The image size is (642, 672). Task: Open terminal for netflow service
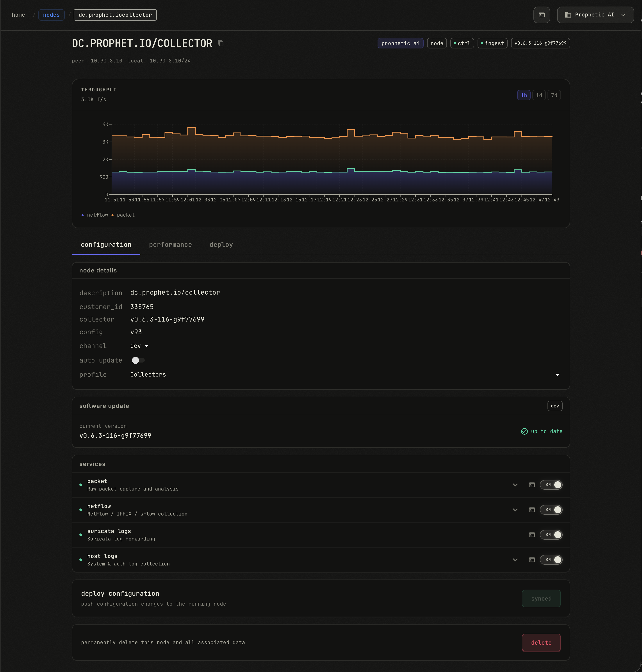click(x=531, y=510)
